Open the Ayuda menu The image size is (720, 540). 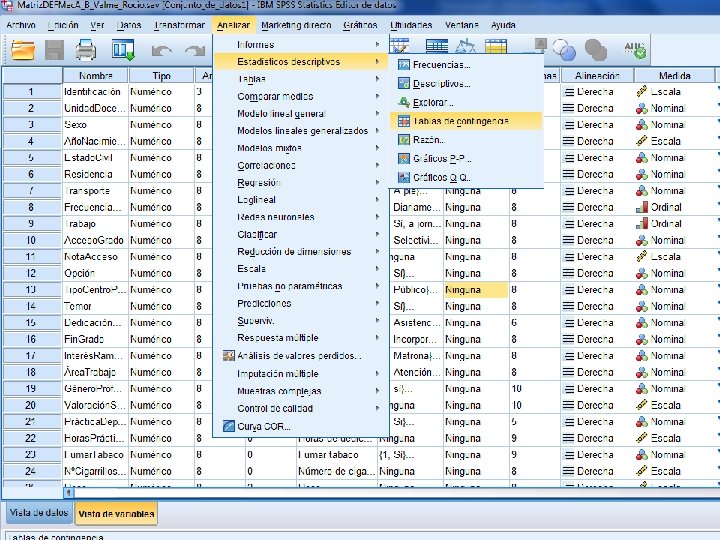503,25
